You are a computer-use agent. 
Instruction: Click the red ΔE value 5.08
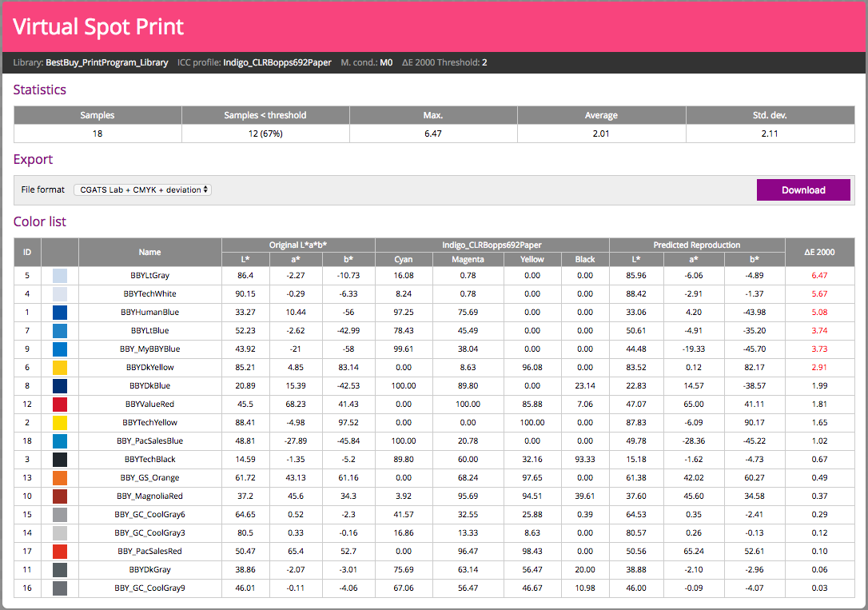[819, 313]
